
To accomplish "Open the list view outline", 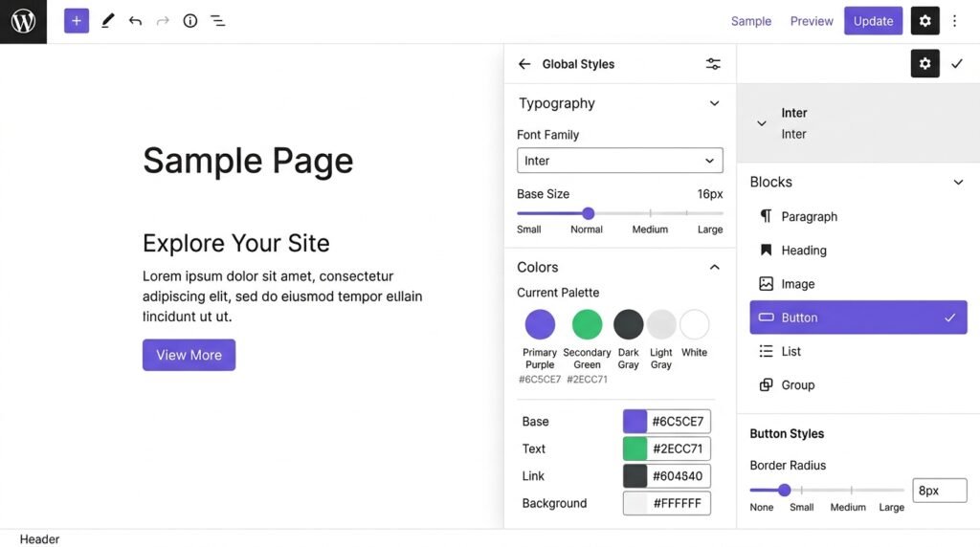I will click(x=217, y=21).
